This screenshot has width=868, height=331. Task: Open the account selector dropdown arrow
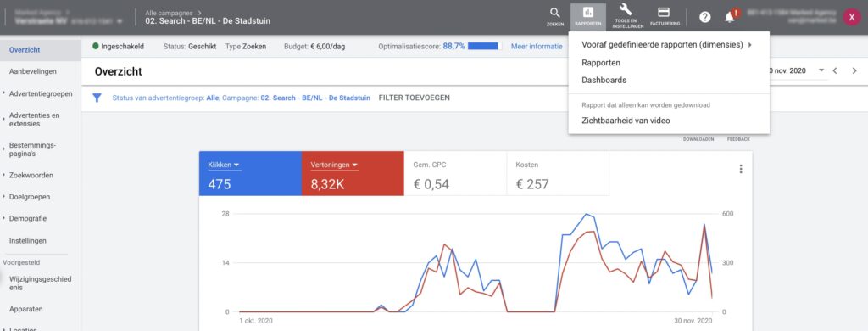point(120,21)
